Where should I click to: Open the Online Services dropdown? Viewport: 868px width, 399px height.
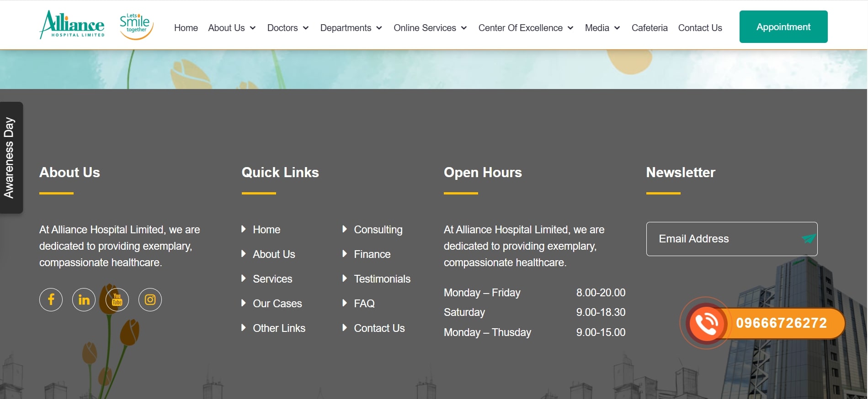[430, 28]
